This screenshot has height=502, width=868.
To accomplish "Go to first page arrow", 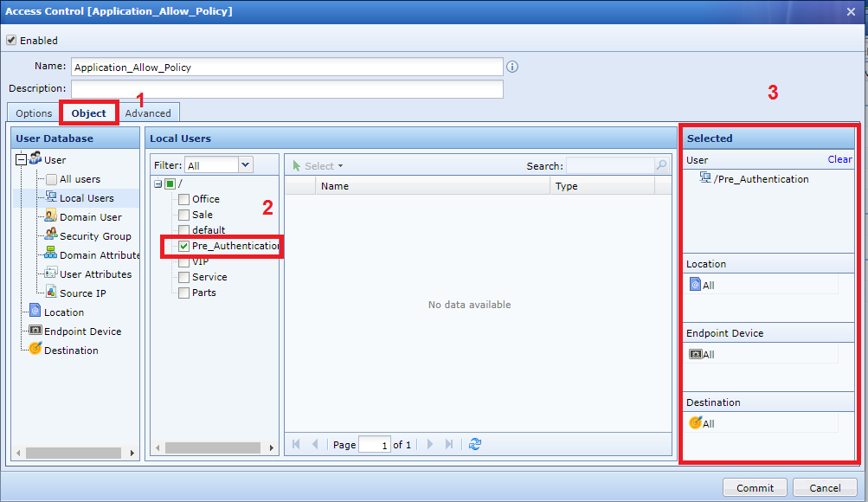I will [x=296, y=444].
